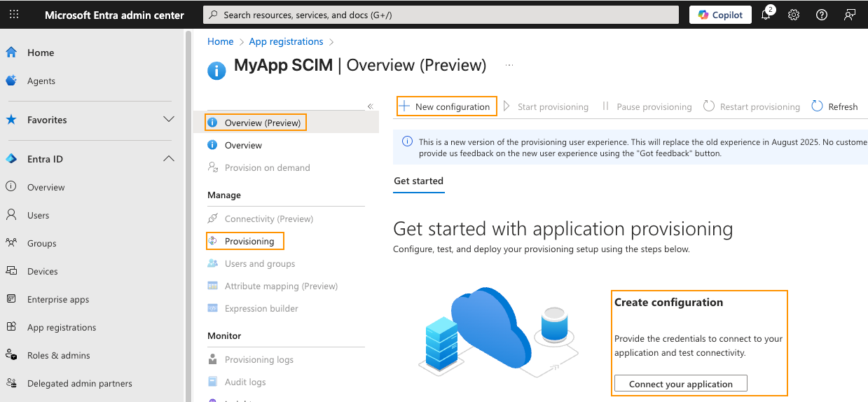Open Groups in the left sidebar
Screen dimensions: 868x402
pyautogui.click(x=42, y=243)
